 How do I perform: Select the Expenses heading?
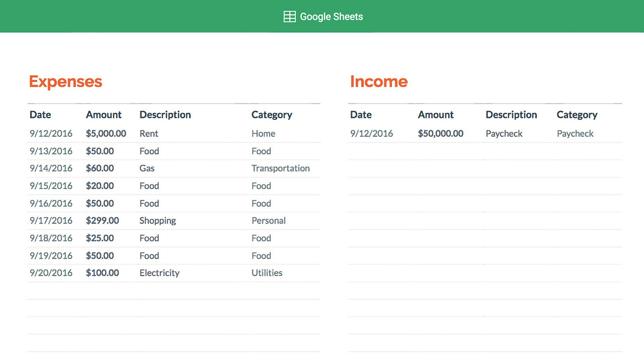click(x=65, y=81)
